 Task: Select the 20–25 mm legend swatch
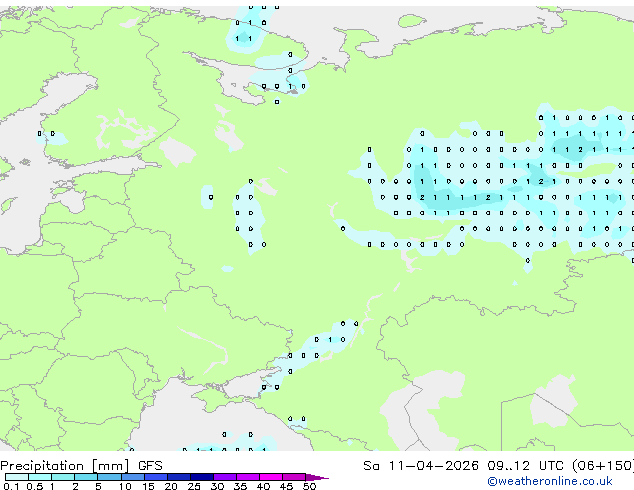(x=178, y=477)
